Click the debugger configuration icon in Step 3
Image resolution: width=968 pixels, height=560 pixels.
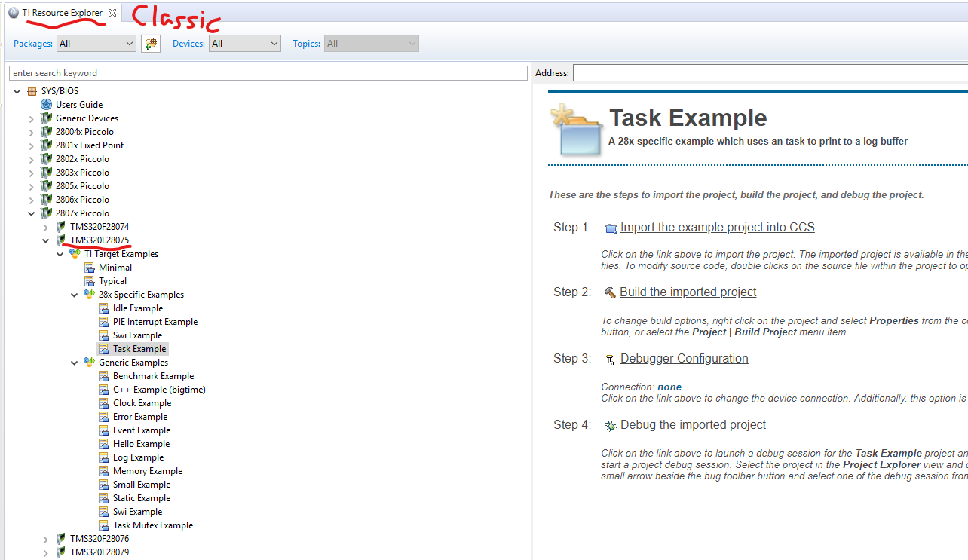click(610, 360)
